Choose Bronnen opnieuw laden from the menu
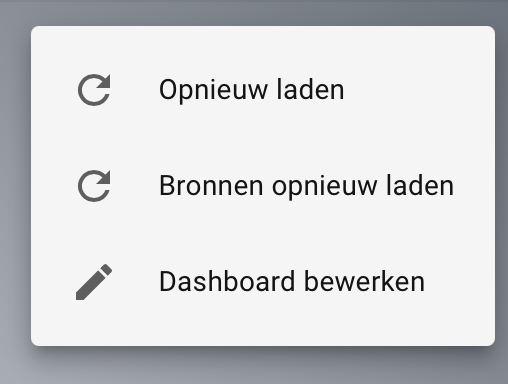Image resolution: width=508 pixels, height=384 pixels. point(263,186)
